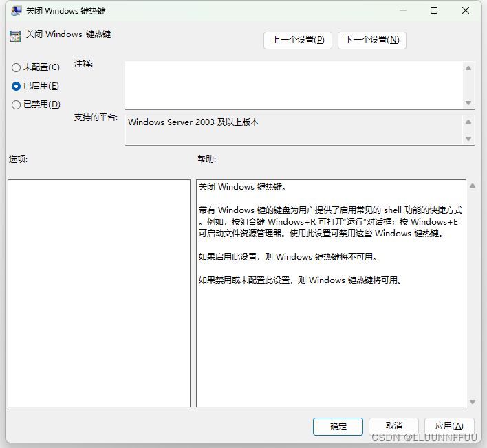487x448 pixels.
Task: Go to 下一个设置(N) next setting
Action: [371, 40]
